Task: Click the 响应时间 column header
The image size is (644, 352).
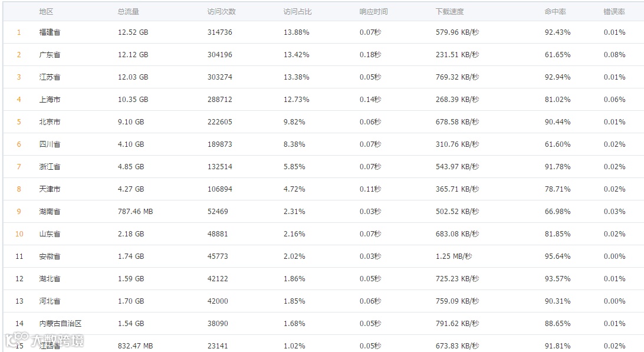Action: click(373, 11)
